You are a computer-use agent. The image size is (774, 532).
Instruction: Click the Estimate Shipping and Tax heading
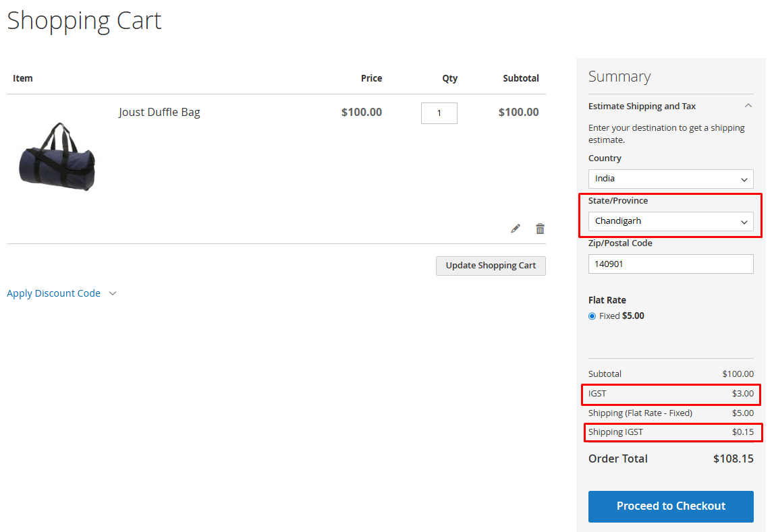pyautogui.click(x=642, y=106)
